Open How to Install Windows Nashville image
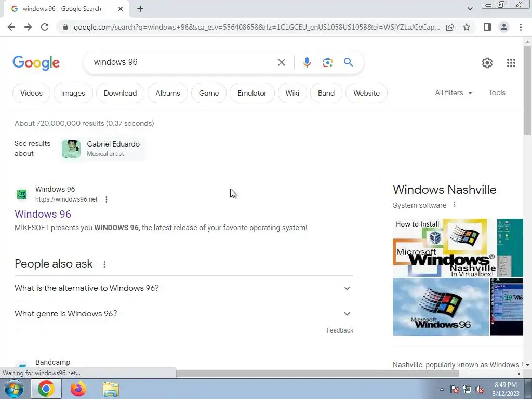 click(444, 248)
